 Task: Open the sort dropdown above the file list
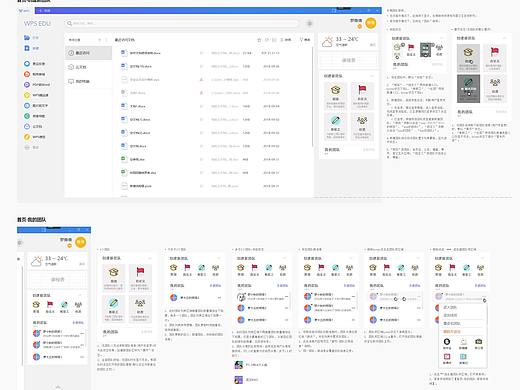[286, 40]
